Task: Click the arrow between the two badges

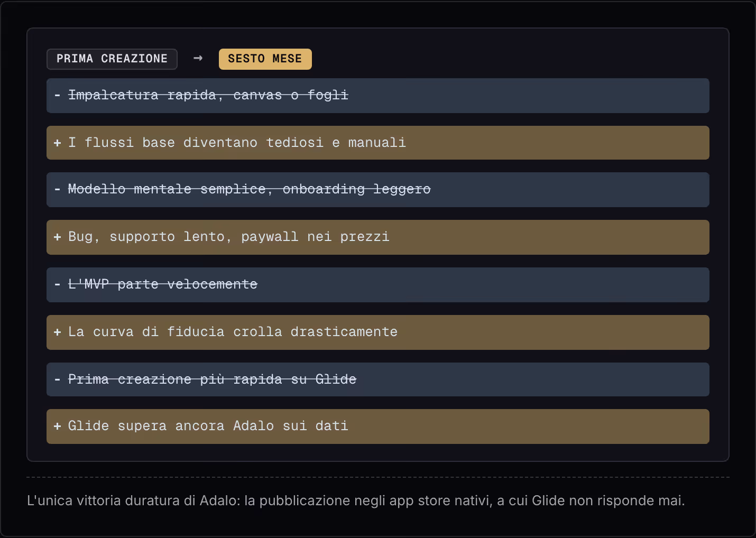Action: pos(198,58)
